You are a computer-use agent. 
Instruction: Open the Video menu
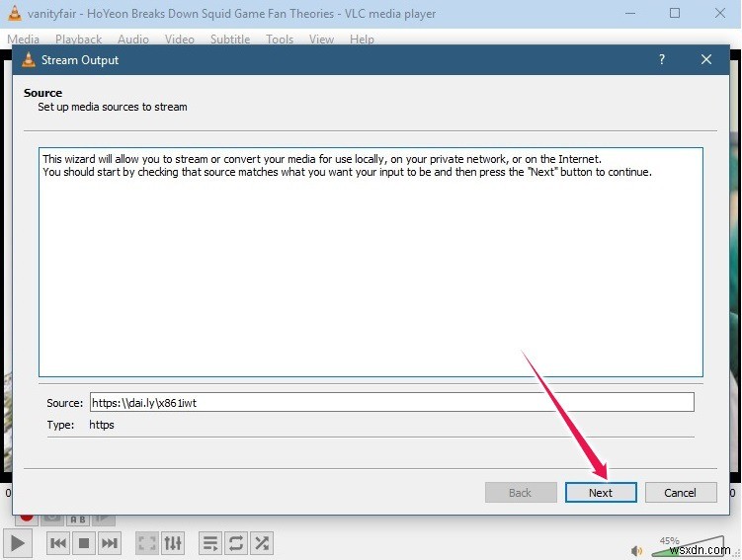[180, 39]
